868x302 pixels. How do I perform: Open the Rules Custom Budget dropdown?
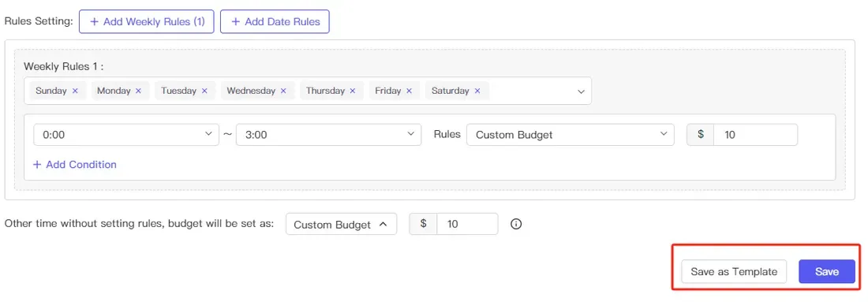571,134
